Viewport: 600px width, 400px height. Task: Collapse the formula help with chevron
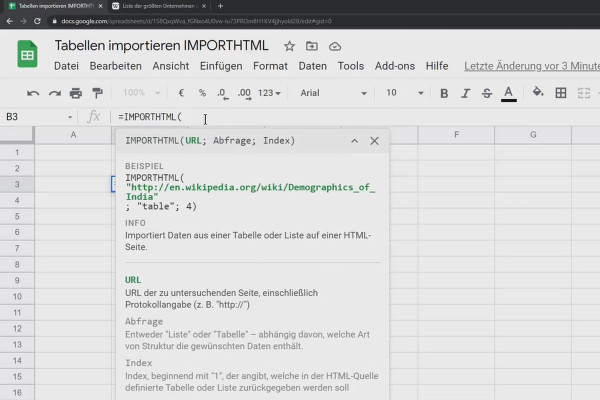[355, 141]
